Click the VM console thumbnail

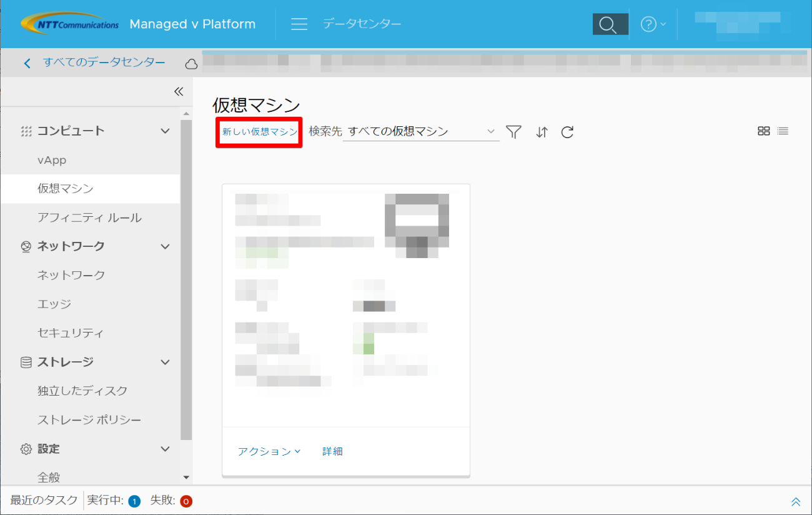click(417, 226)
